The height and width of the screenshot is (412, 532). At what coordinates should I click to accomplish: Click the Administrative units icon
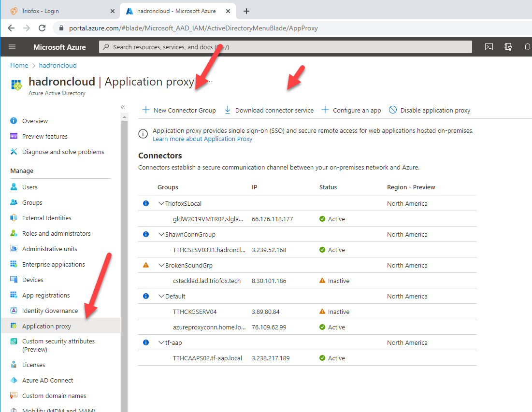tap(14, 249)
